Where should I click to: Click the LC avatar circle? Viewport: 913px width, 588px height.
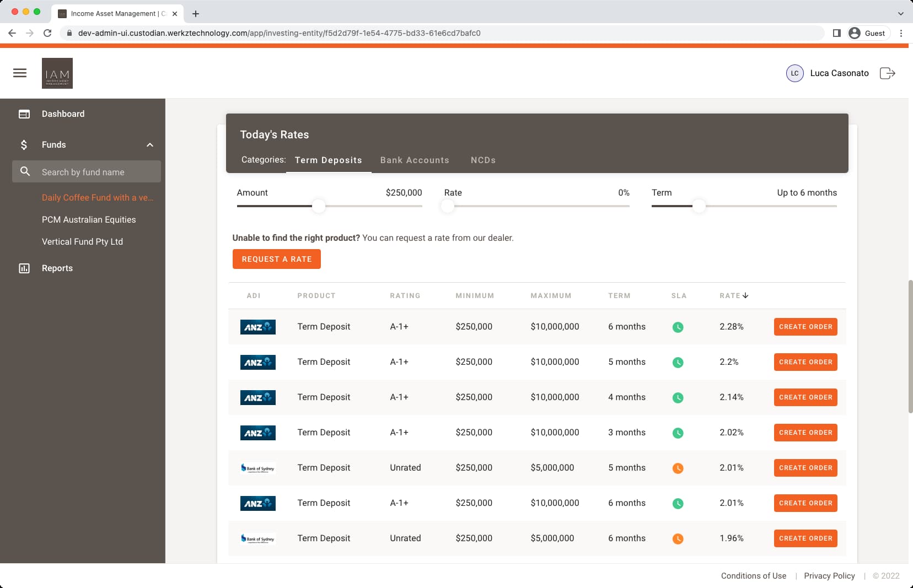click(x=795, y=73)
